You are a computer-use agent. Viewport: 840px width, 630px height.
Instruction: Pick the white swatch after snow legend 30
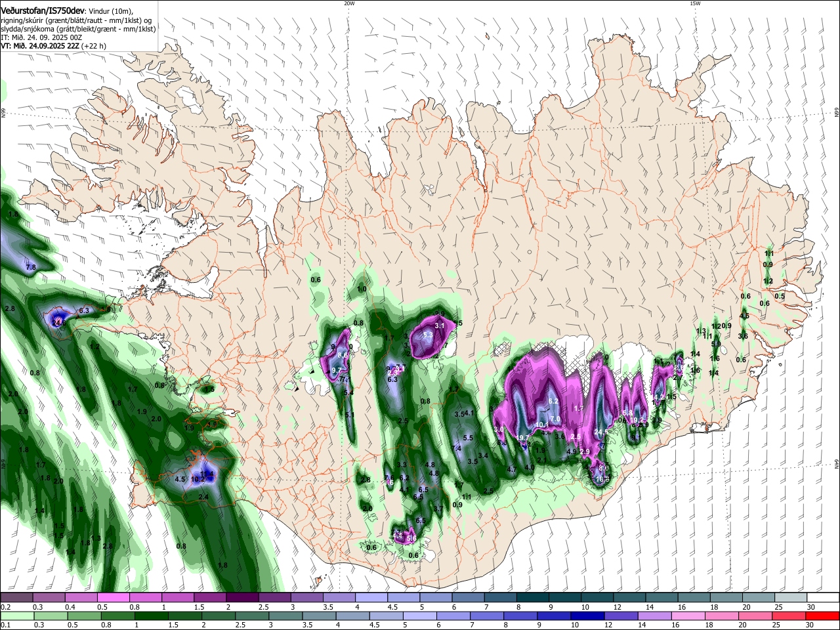pos(822,598)
